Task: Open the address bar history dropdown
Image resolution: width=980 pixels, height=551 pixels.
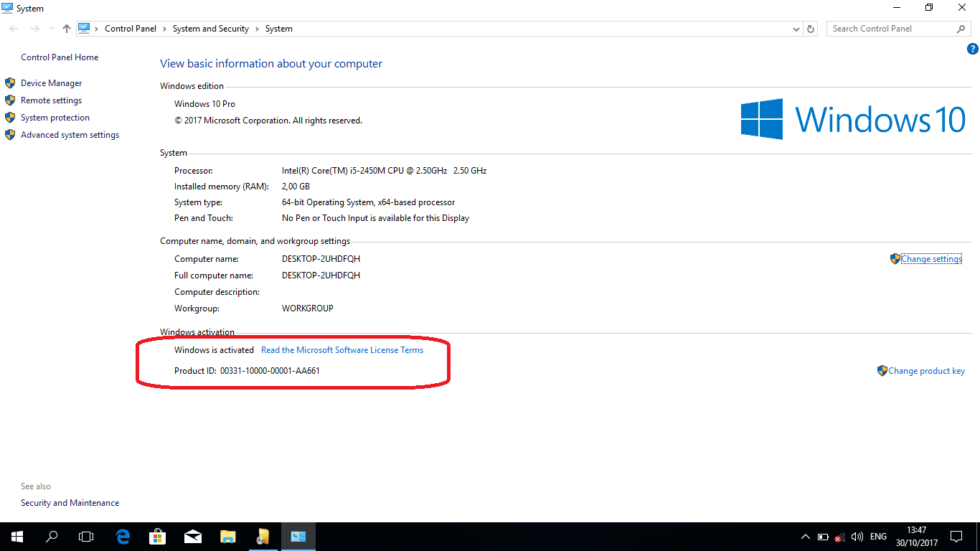Action: click(x=796, y=28)
